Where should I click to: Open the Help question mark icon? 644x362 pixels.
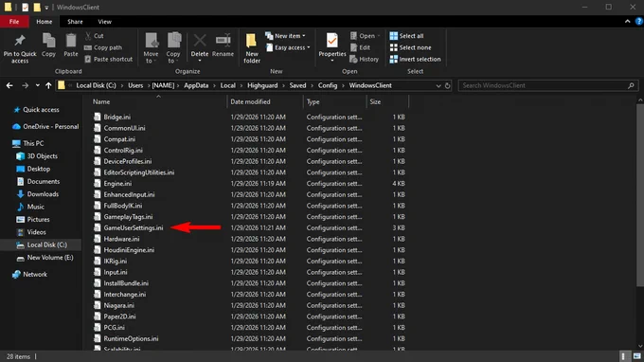tap(638, 22)
